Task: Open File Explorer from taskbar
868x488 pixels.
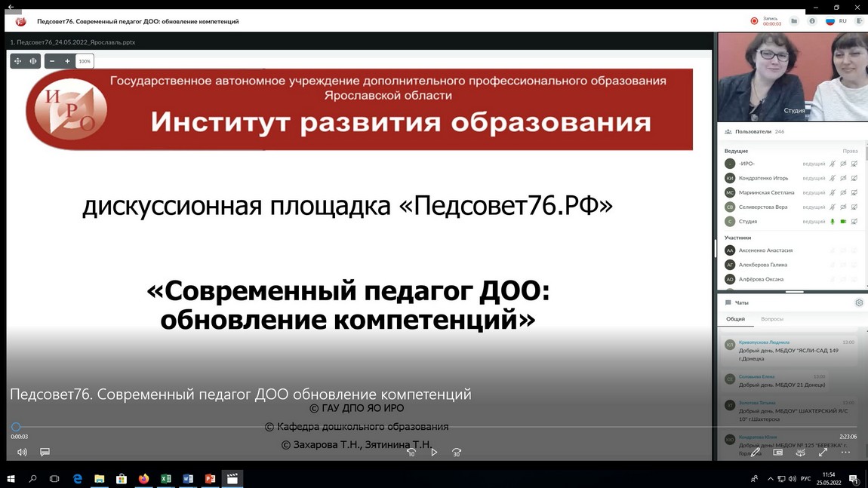Action: (99, 479)
